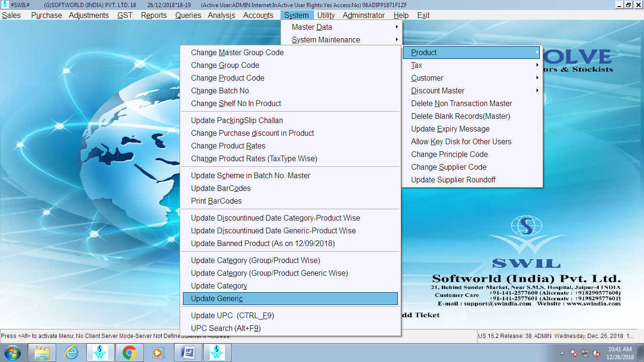Open the Sales menu
This screenshot has height=362, width=644.
point(11,15)
